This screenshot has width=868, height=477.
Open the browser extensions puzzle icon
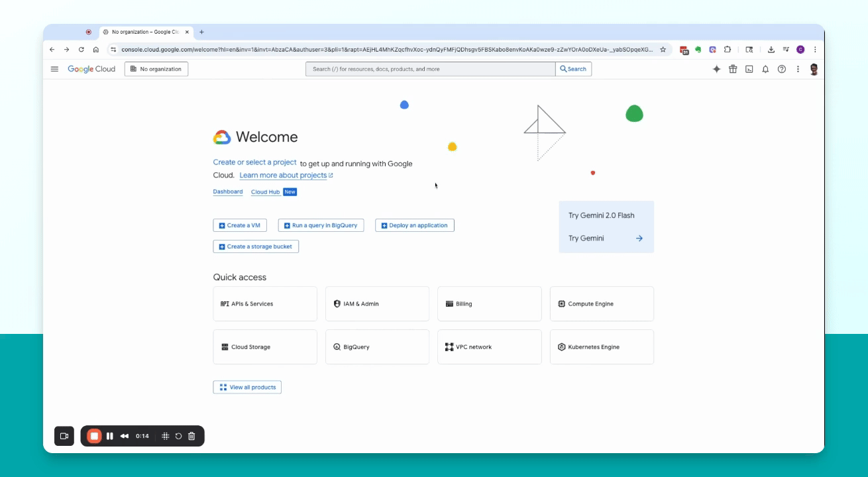[x=728, y=50]
